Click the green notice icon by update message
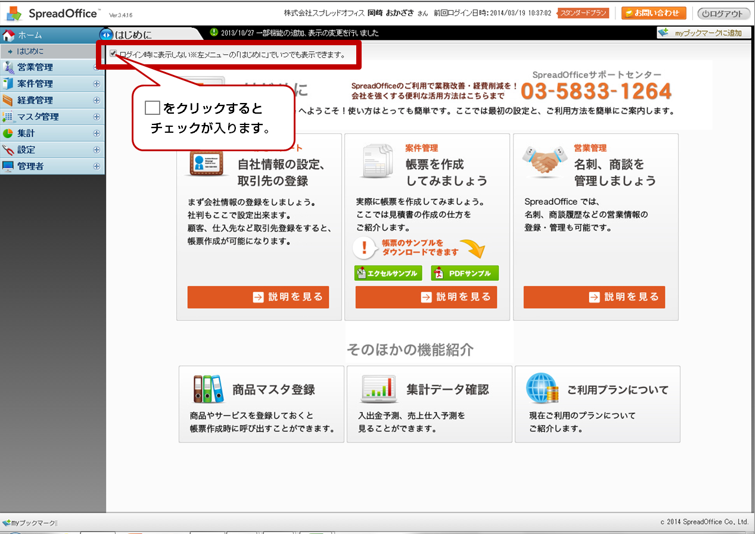Image resolution: width=756 pixels, height=534 pixels. point(214,32)
